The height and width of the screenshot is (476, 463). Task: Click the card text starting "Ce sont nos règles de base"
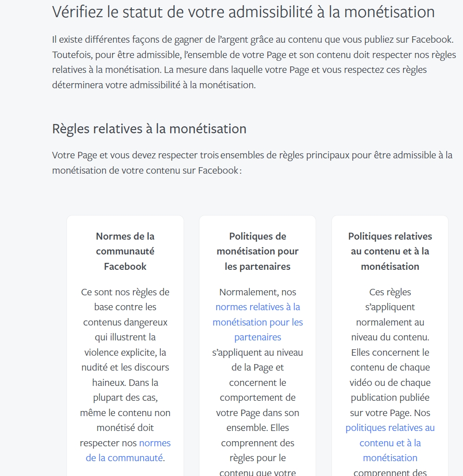tap(125, 292)
